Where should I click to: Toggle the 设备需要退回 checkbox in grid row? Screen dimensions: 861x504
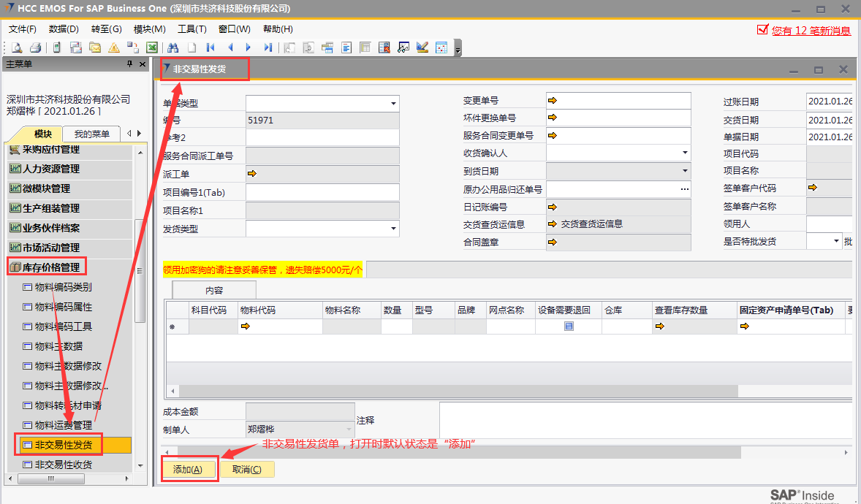click(568, 327)
